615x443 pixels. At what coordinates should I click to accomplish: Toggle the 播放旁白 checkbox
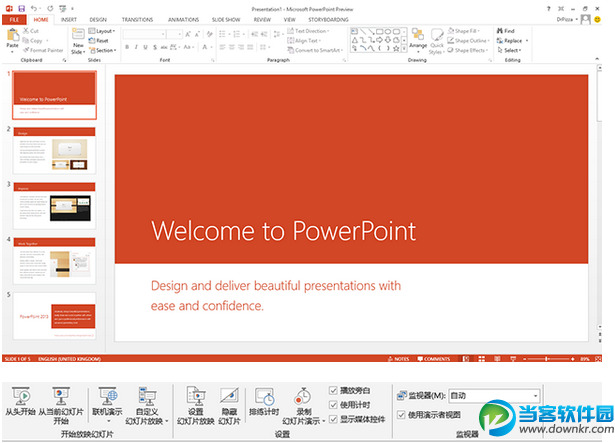coord(334,390)
